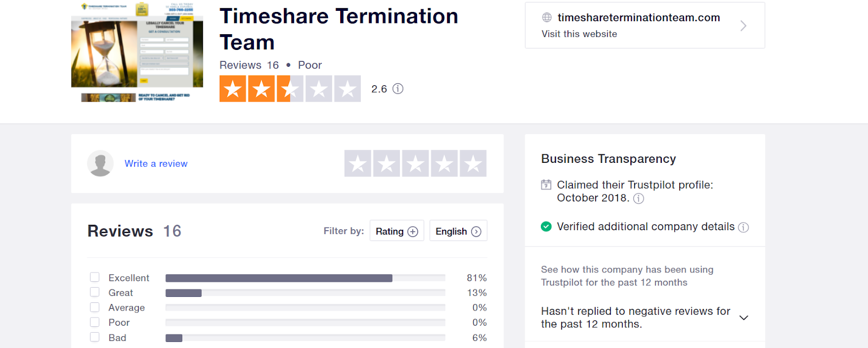The image size is (868, 348).
Task: Click the Verified additional company details text
Action: [646, 226]
